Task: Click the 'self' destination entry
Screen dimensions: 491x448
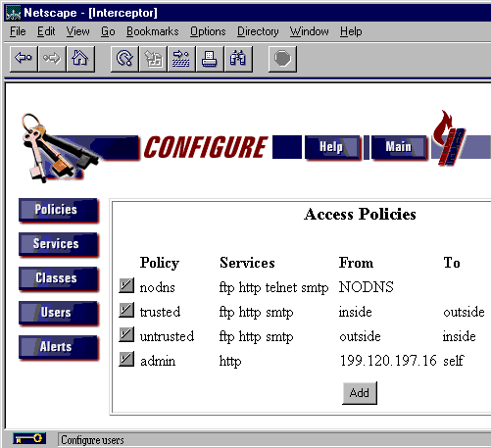Action: click(454, 361)
